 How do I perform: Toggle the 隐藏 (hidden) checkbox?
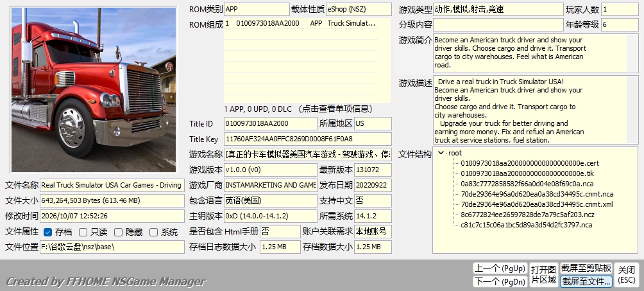118,232
